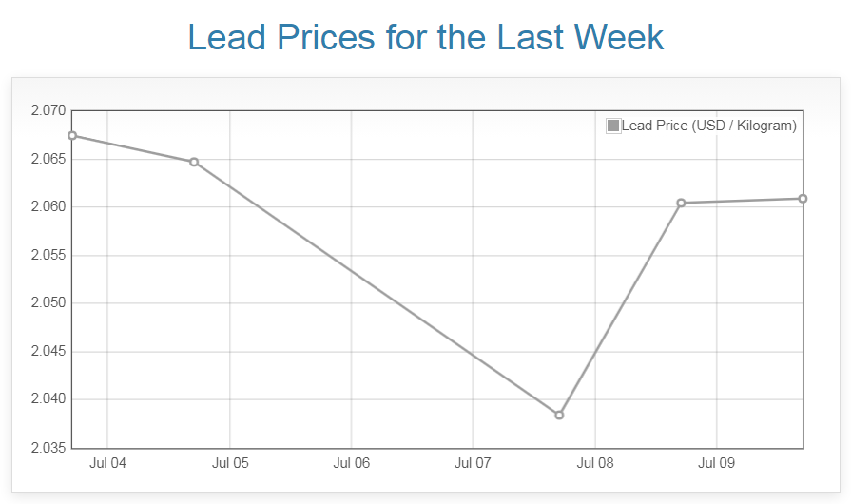
Task: Select the Jul 08 date label
Action: tap(594, 464)
